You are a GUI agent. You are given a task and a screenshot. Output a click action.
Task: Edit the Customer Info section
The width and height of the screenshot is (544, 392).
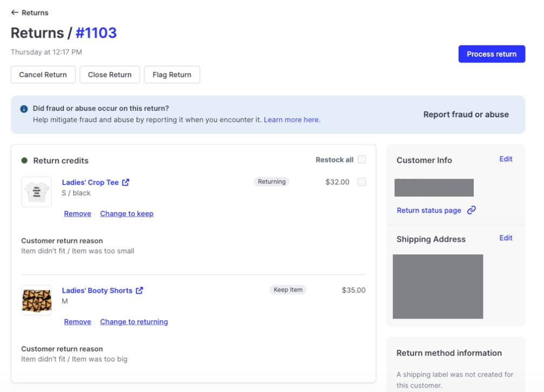tap(506, 159)
